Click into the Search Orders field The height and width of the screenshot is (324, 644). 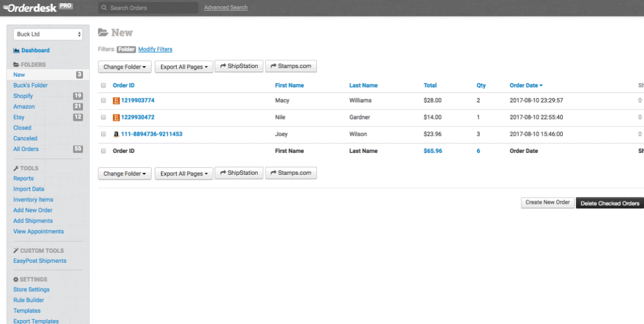click(x=151, y=8)
